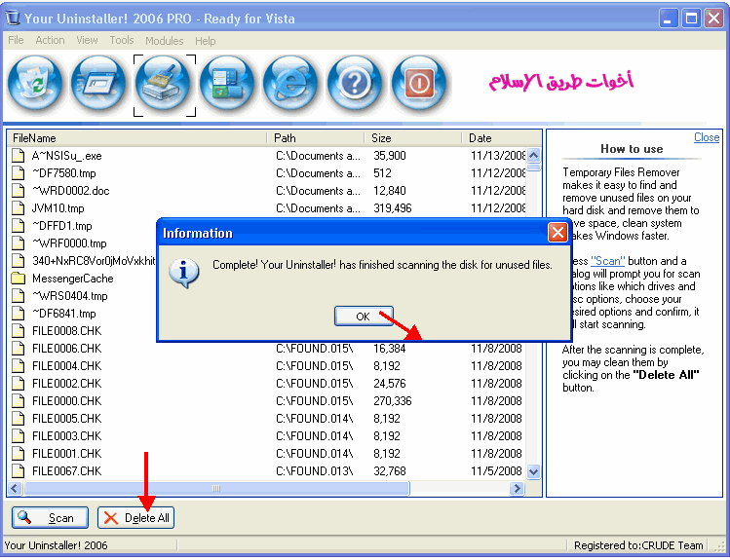Click the file icon beside FILE0008.CHK
Image resolution: width=730 pixels, height=560 pixels.
tap(19, 331)
